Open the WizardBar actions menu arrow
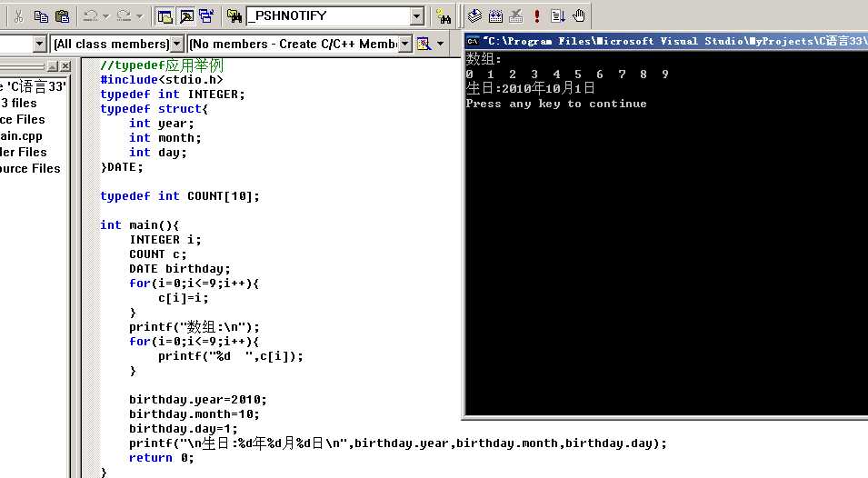 (440, 44)
